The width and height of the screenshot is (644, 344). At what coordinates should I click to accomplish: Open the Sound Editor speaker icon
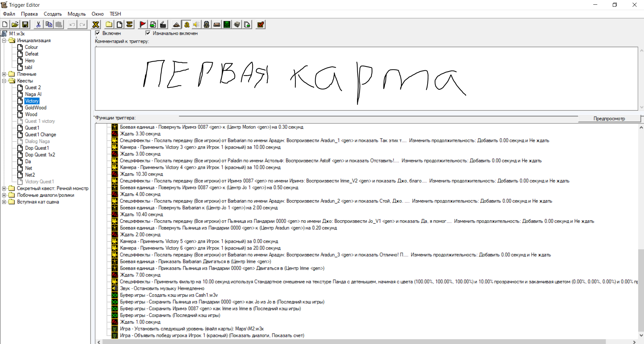(x=197, y=25)
